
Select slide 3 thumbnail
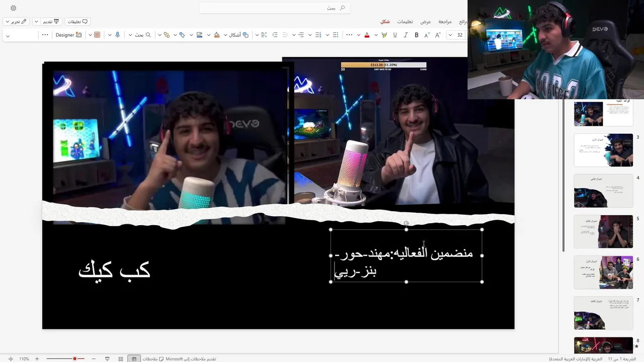tap(603, 150)
